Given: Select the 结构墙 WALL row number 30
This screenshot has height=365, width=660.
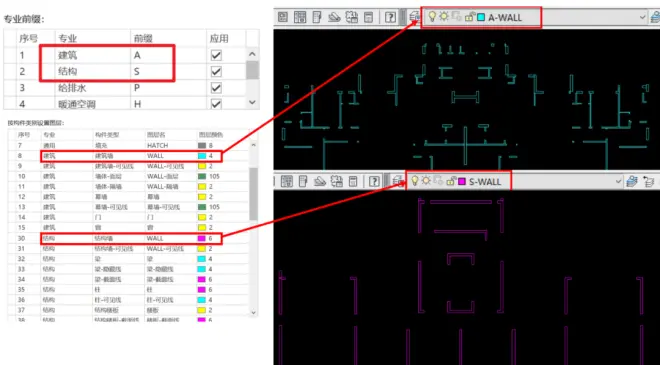Looking at the screenshot, I should pyautogui.click(x=131, y=238).
